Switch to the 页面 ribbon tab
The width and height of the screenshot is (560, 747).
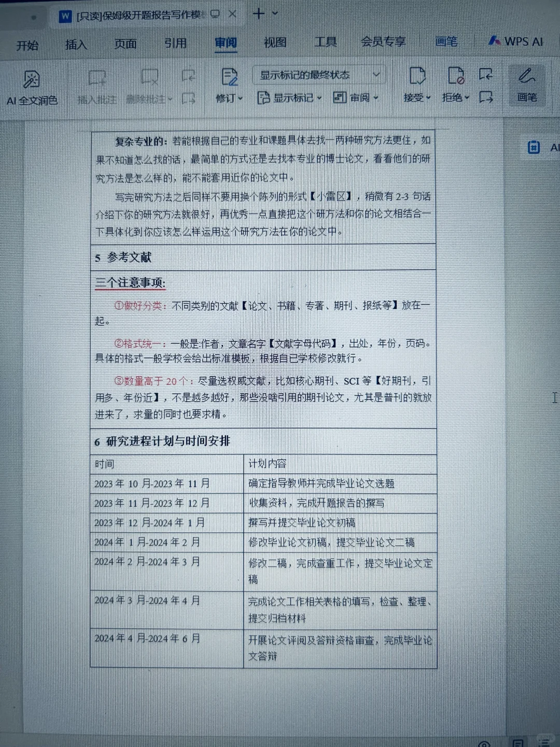[125, 44]
